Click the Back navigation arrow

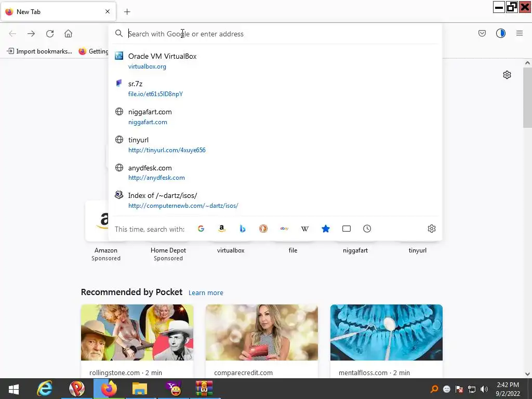tap(12, 34)
